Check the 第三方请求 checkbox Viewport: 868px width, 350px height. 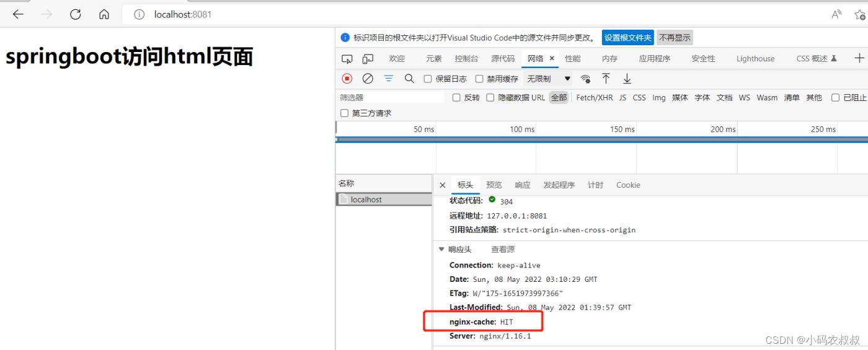(345, 113)
